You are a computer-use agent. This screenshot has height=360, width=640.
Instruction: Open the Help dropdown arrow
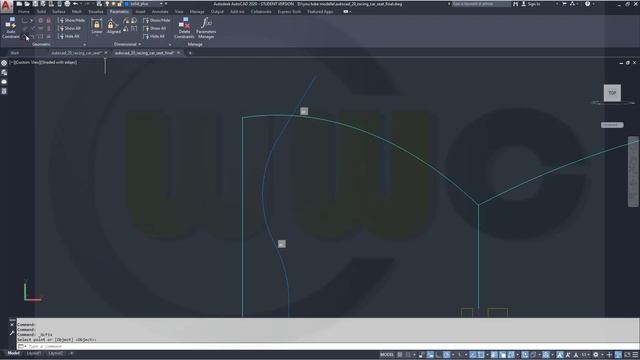coord(593,4)
